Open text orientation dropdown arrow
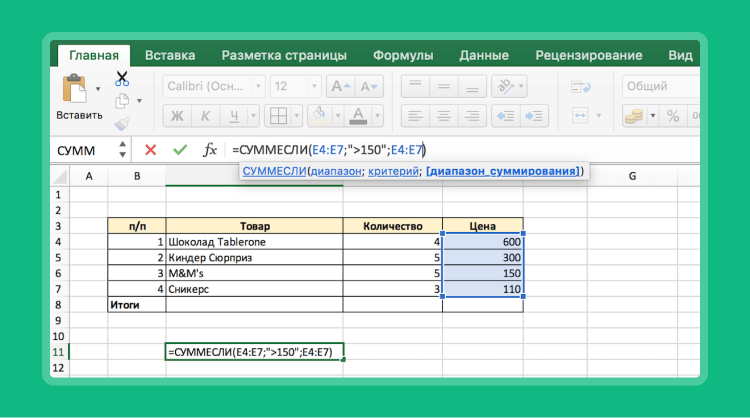 pyautogui.click(x=521, y=87)
